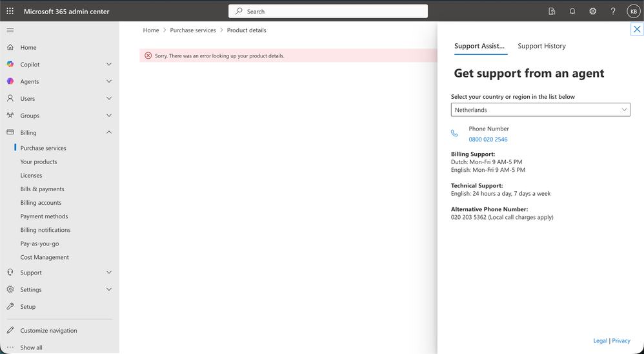Click the red error icon in banner
Image resolution: width=644 pixels, height=354 pixels.
(148, 56)
